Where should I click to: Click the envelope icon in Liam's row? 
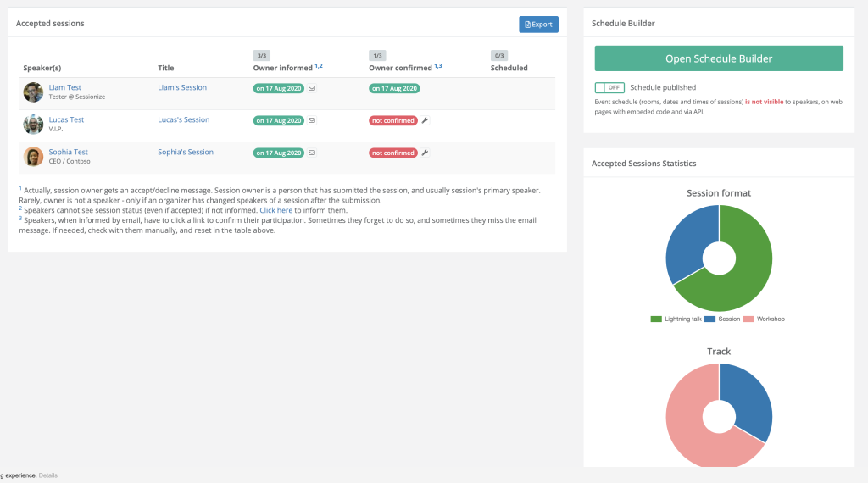[312, 88]
